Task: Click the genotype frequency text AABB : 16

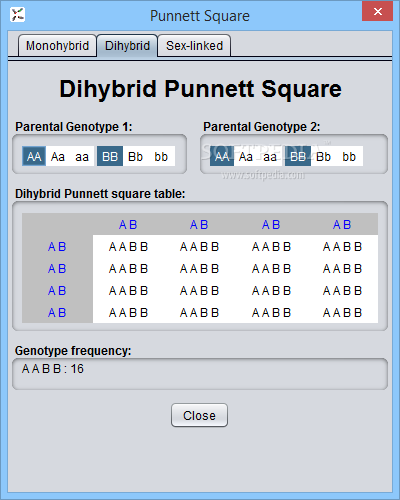Action: (x=53, y=369)
